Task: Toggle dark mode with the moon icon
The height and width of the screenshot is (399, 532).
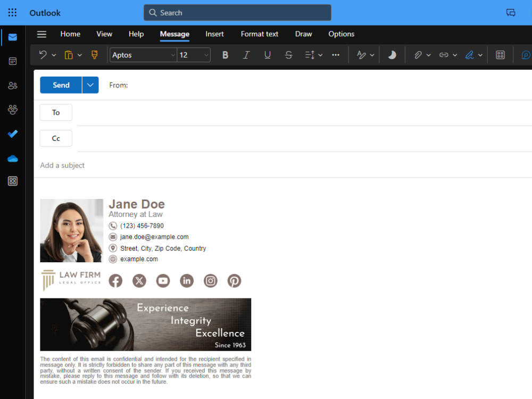Action: [x=392, y=55]
